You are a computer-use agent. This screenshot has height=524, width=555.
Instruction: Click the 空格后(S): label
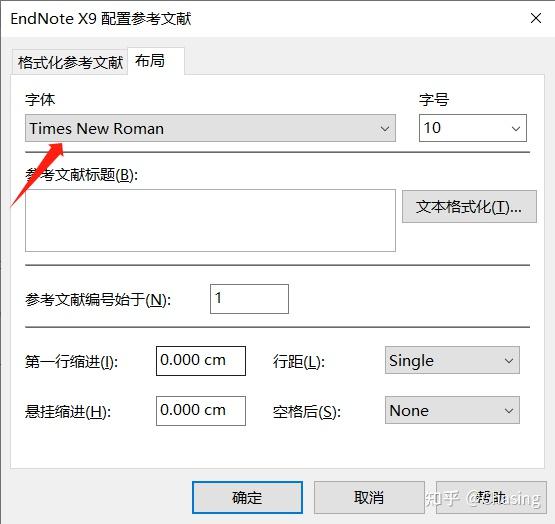click(x=307, y=412)
